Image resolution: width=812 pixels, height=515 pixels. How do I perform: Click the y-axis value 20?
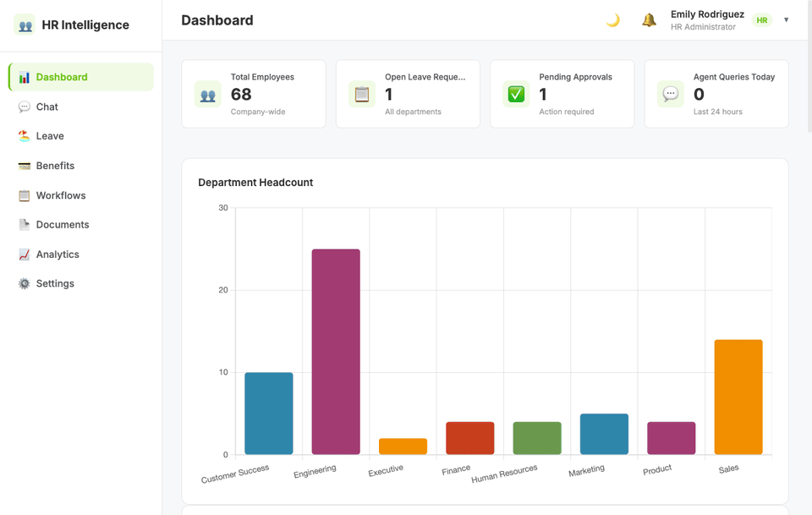(x=223, y=290)
